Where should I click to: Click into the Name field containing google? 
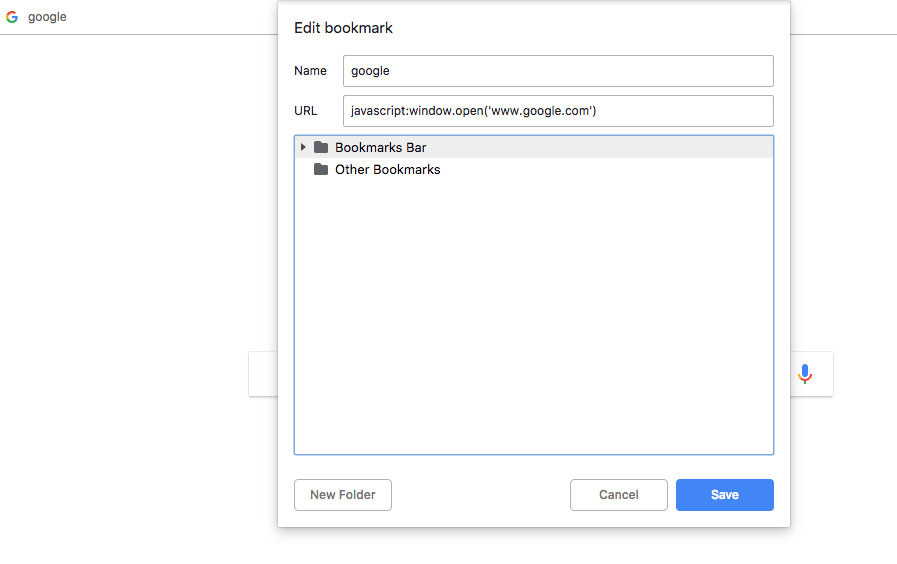click(x=558, y=71)
